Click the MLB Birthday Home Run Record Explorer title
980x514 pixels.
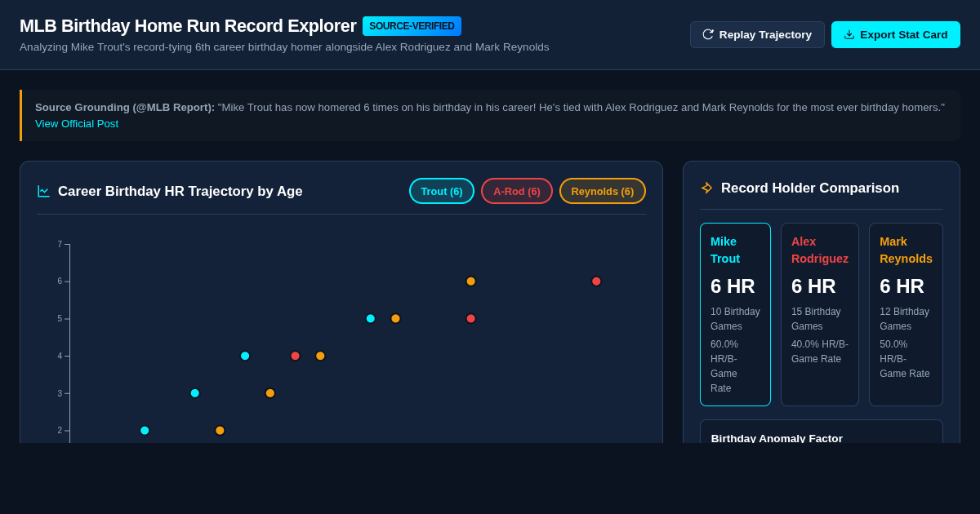click(188, 26)
